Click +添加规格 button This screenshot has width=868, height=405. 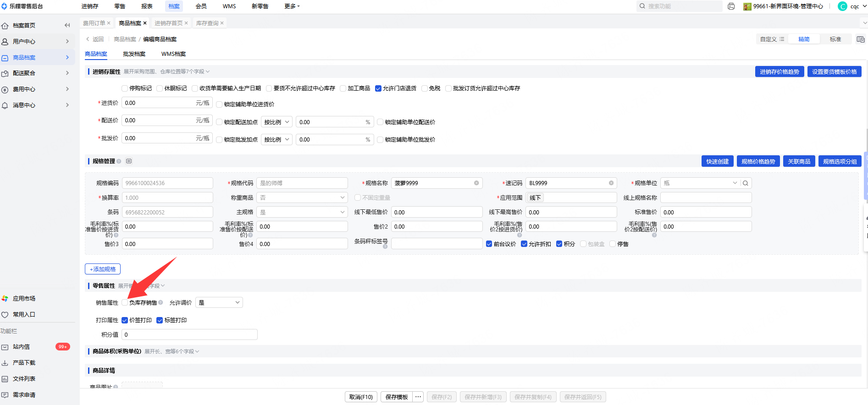point(103,269)
